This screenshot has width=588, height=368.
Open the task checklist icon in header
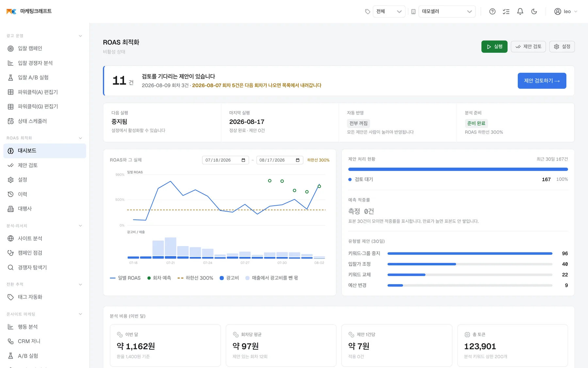pos(506,11)
